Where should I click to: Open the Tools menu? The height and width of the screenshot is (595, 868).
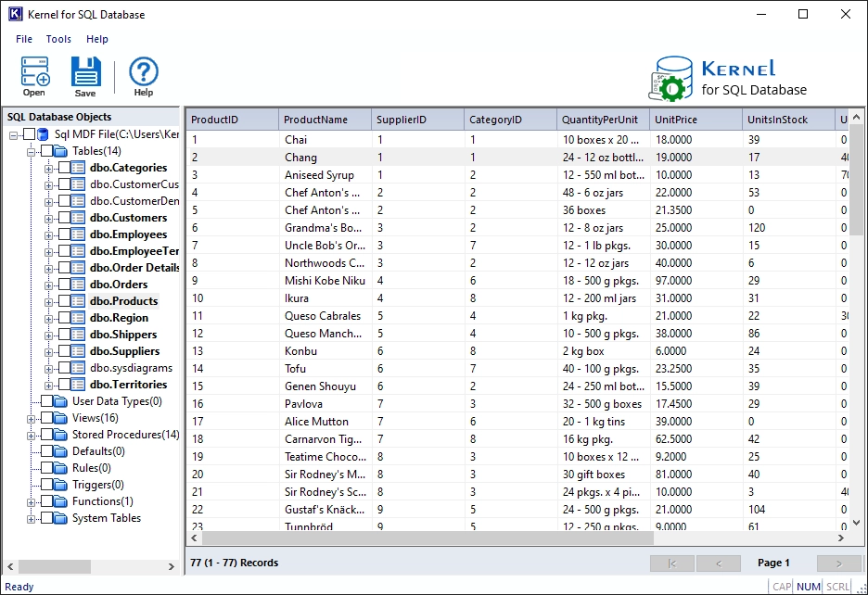(58, 39)
